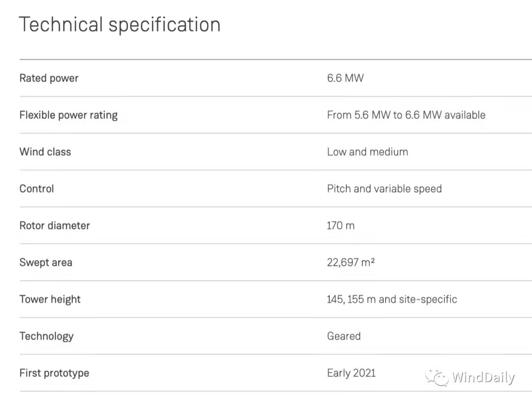
Task: Select the Wind class label
Action: click(45, 152)
